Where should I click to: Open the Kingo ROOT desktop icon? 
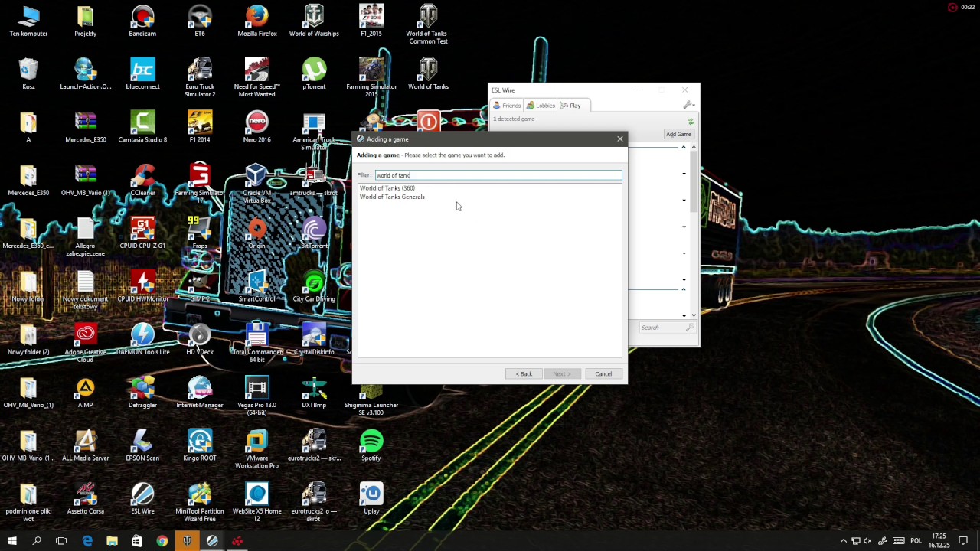click(x=200, y=445)
